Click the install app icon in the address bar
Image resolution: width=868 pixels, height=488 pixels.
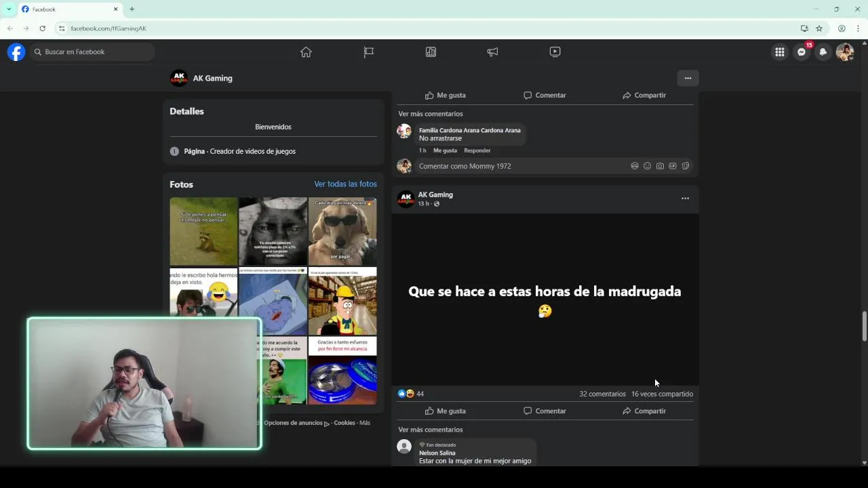(804, 28)
